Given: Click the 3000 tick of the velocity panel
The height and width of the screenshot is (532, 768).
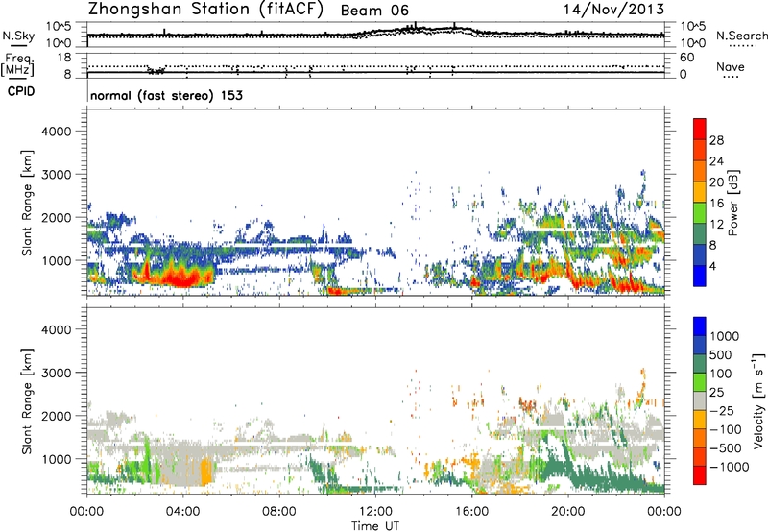Looking at the screenshot, I should tap(57, 373).
